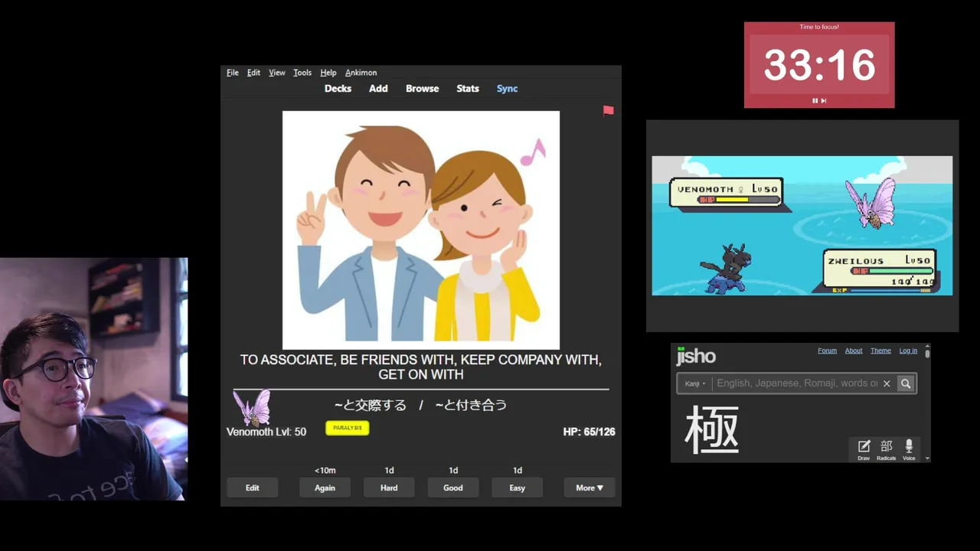Click the card's Edit button
Viewport: 980px width, 551px height.
pos(252,487)
